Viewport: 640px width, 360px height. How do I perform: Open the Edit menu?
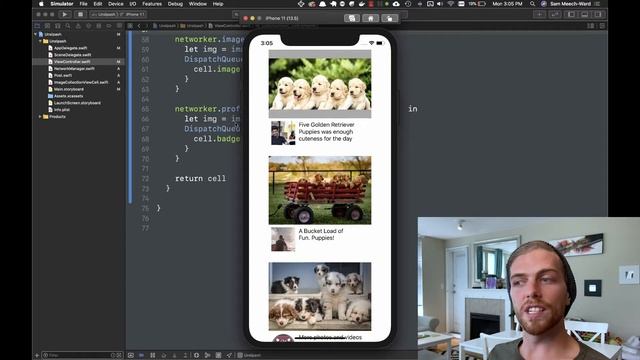(98, 4)
